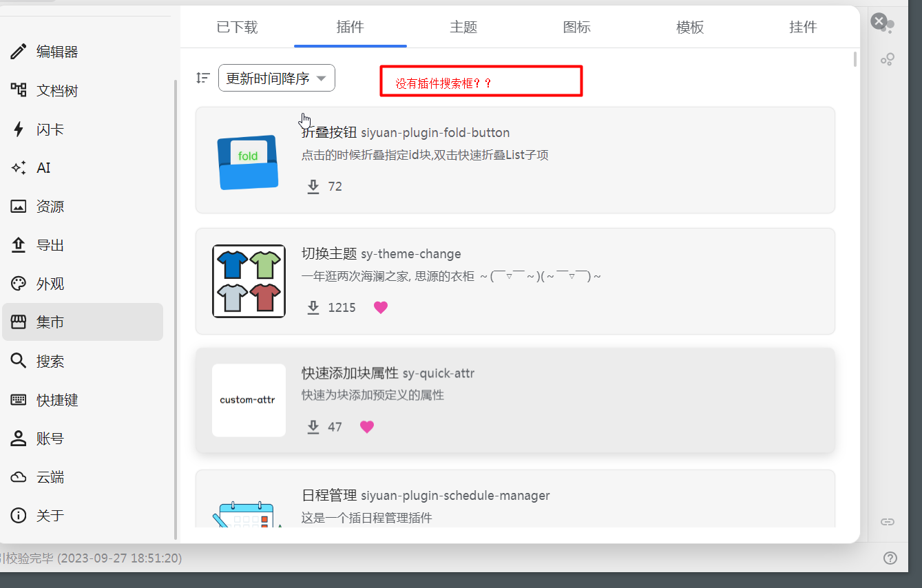This screenshot has height=588, width=922.
Task: Open the 快捷键 settings section
Action: [83, 400]
